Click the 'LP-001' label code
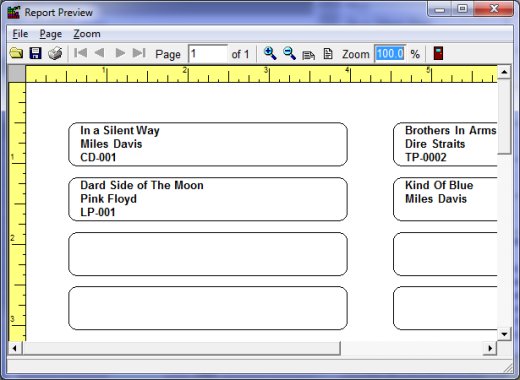Viewport: 520px width, 380px height. coord(98,212)
